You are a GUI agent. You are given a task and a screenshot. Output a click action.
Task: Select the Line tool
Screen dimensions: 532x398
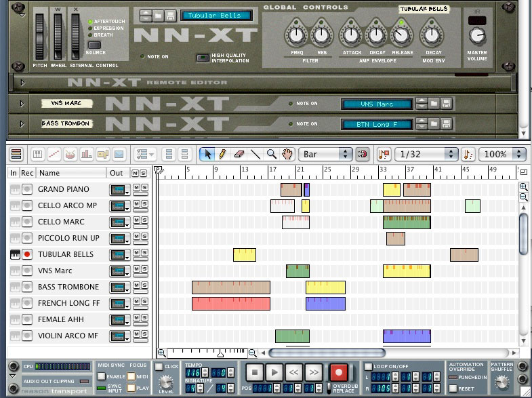(255, 155)
